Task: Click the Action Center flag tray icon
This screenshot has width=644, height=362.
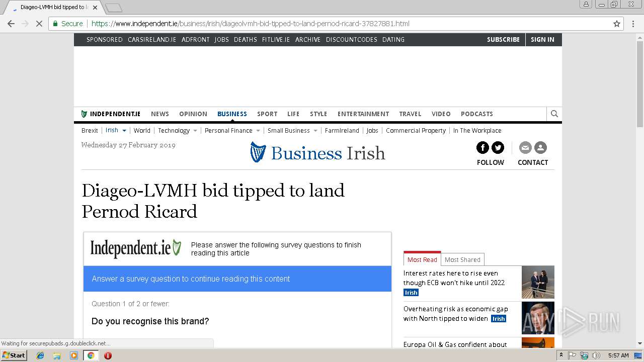Action: [x=572, y=355]
